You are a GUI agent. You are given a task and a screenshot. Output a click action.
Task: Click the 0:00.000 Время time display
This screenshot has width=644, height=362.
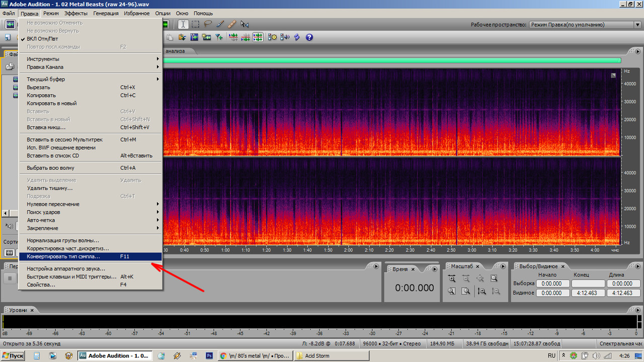click(415, 288)
